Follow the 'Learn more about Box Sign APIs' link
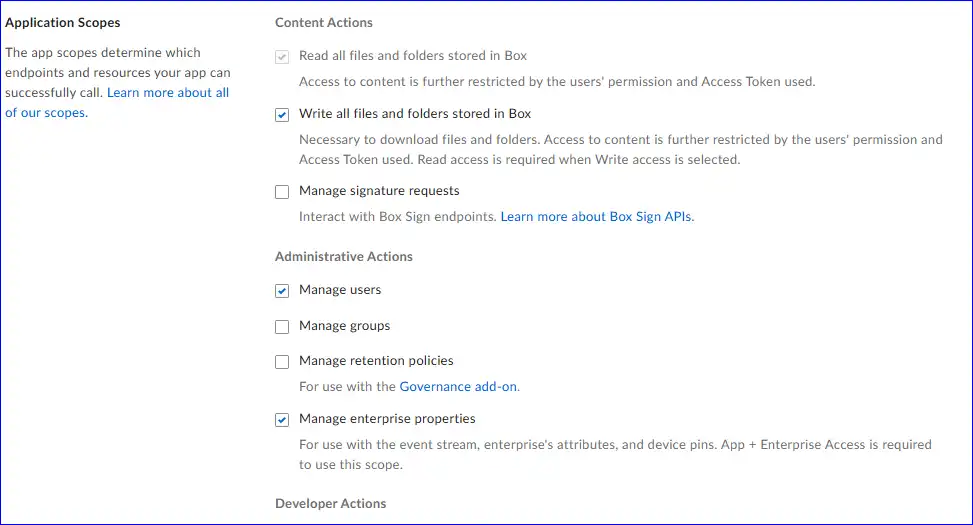Viewport: 973px width, 525px height. pos(596,216)
